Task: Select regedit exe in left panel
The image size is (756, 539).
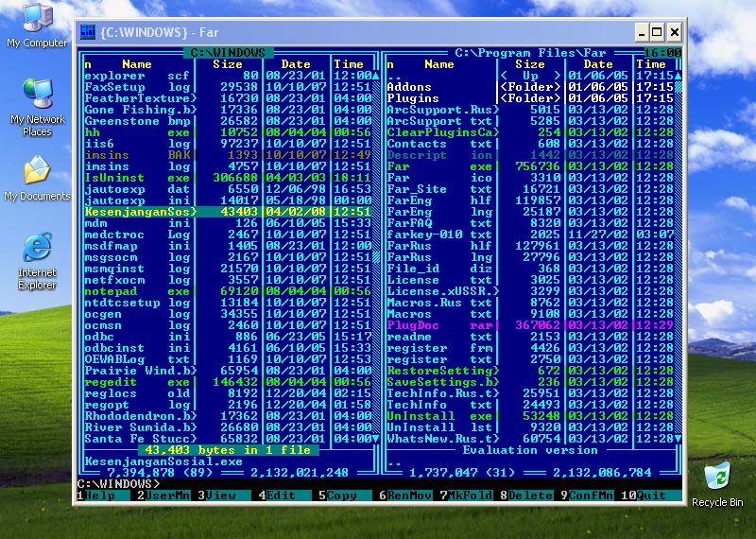Action: 228,382
